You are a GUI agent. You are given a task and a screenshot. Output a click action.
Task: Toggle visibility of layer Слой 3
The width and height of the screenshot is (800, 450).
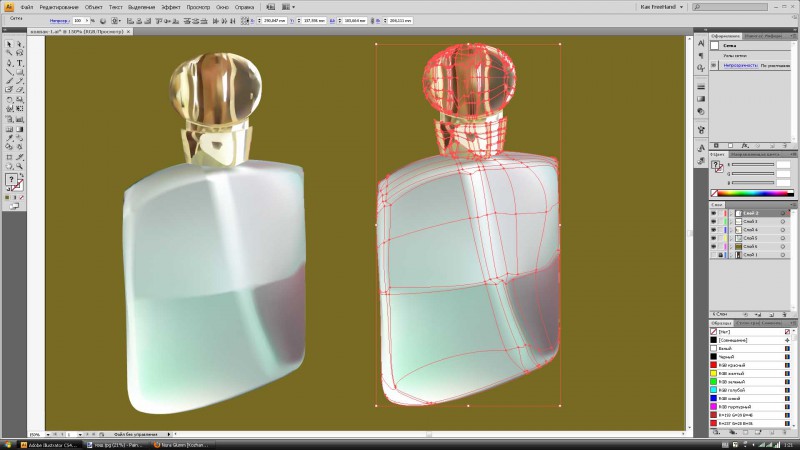pyautogui.click(x=713, y=222)
